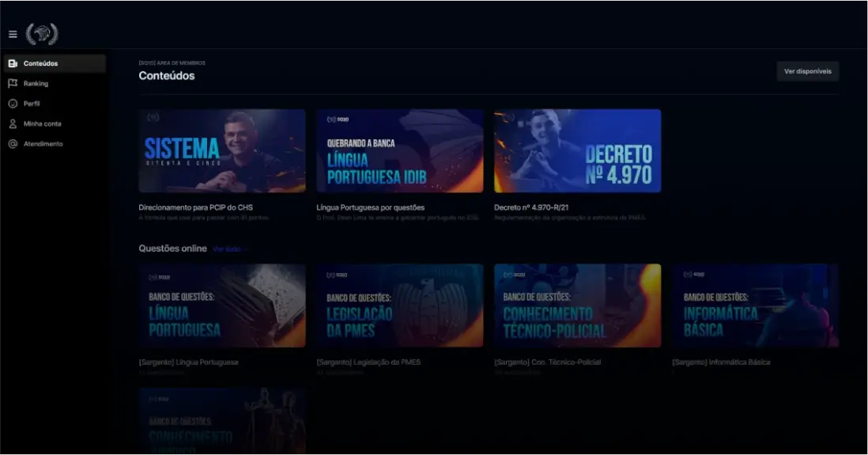Screen dimensions: 868x455
Task: Click the Perfil smiley icon
Action: point(13,104)
